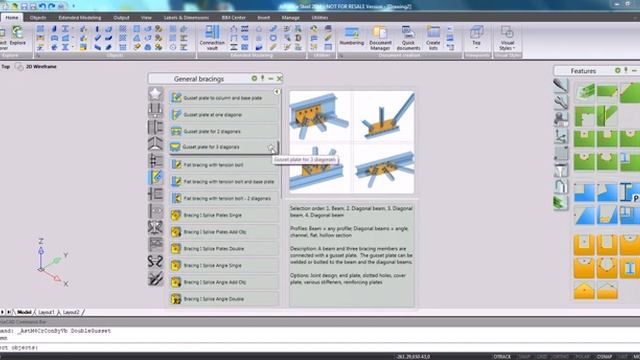The image size is (640, 360).
Task: Select Gusset plate to column and base plate
Action: point(224,98)
